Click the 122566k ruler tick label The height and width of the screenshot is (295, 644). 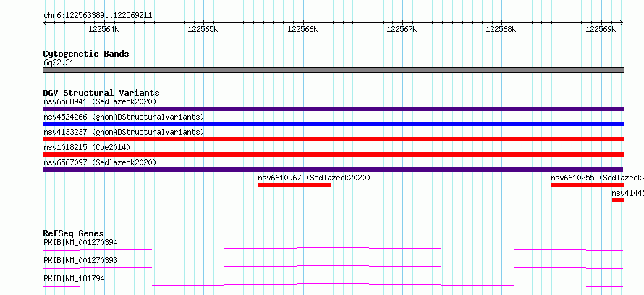(302, 29)
